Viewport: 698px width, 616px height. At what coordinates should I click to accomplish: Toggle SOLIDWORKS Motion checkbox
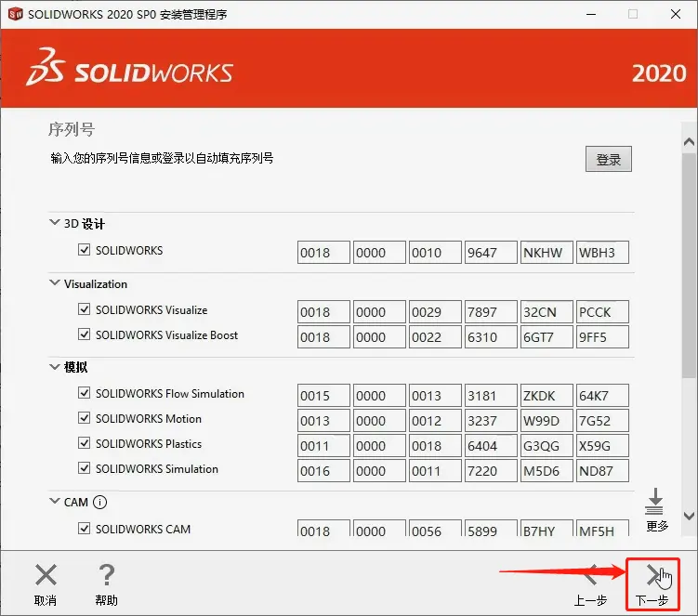(x=84, y=418)
